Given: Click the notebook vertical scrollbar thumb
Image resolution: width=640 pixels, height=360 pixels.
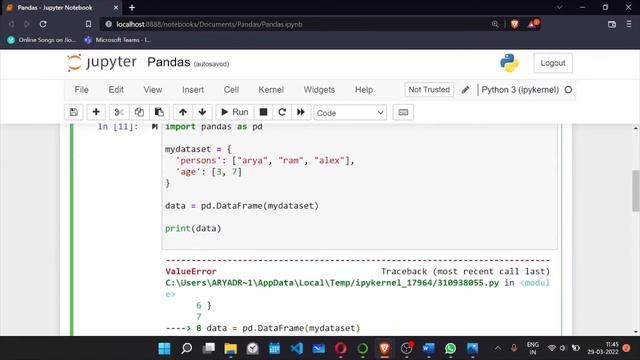Looking at the screenshot, I should 636,191.
